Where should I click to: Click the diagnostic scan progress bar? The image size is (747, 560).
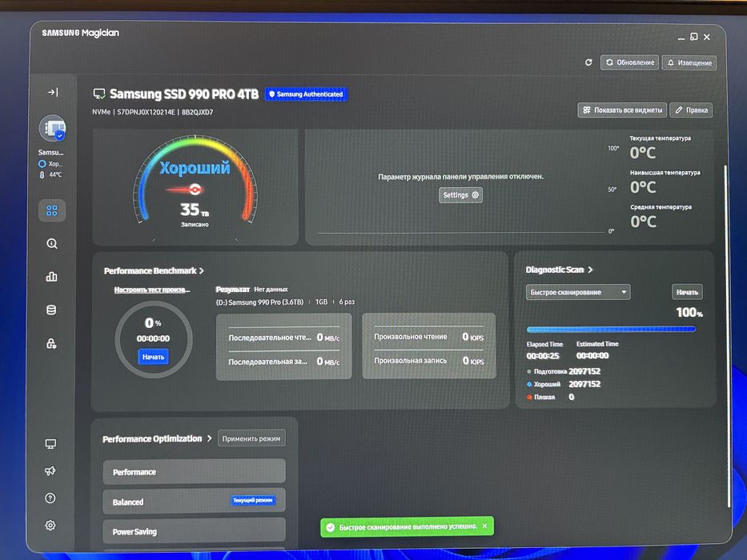[x=611, y=329]
